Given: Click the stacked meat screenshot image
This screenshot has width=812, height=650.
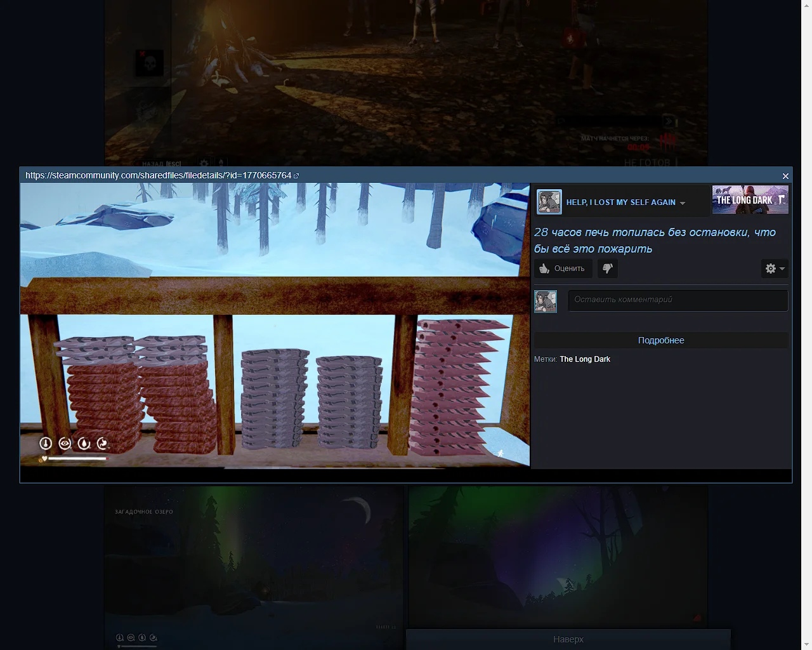Looking at the screenshot, I should coord(275,325).
